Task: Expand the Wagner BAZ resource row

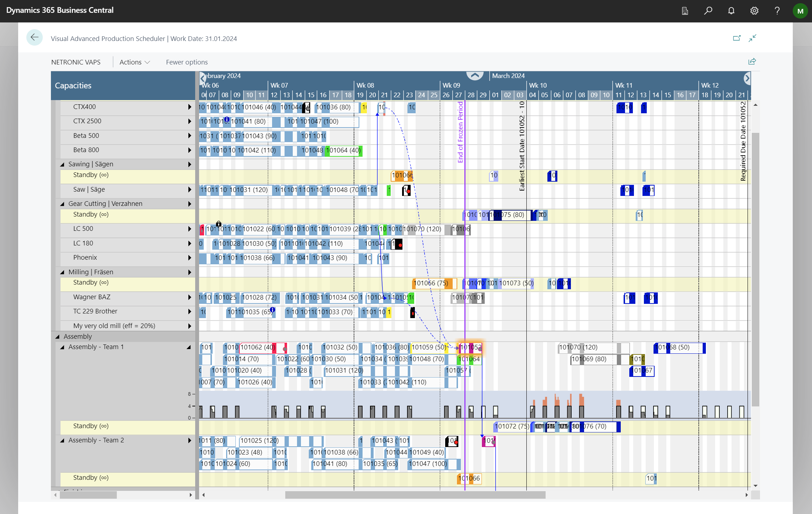Action: [x=189, y=298]
